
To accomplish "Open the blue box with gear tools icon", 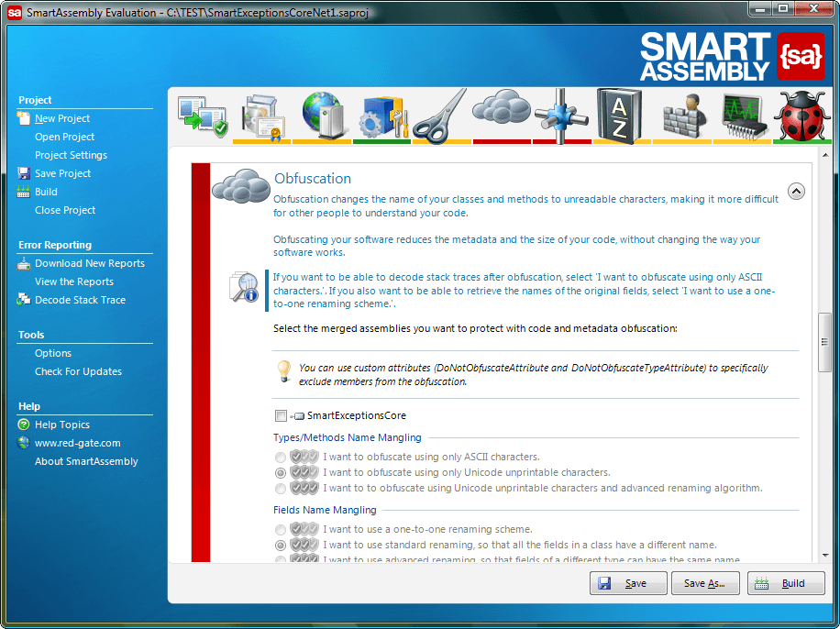I will pyautogui.click(x=382, y=116).
